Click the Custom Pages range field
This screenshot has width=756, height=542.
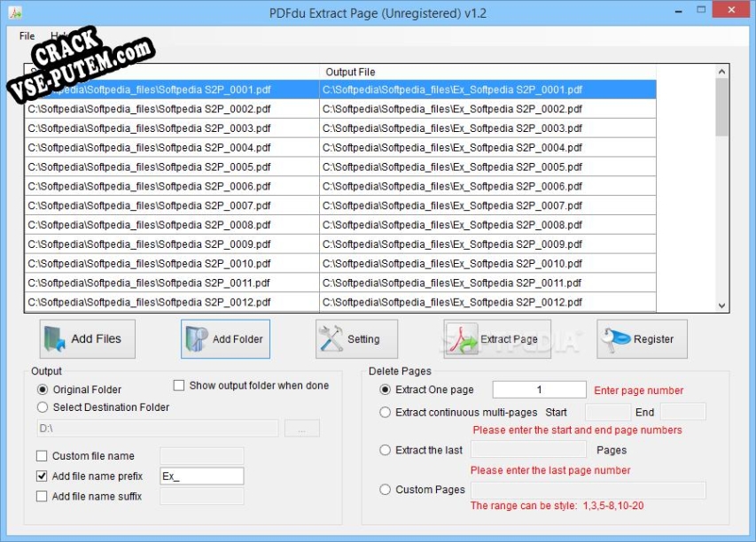tap(588, 490)
